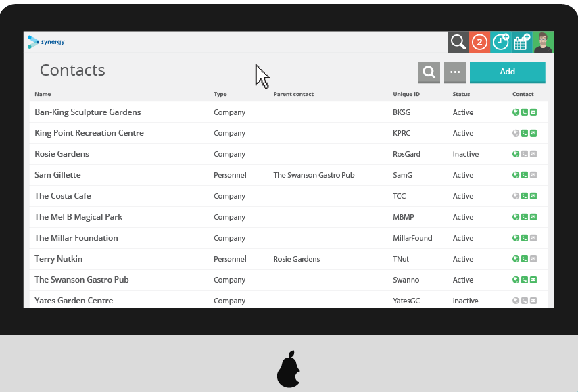Click the Inactive status of Rosie Gardens
Viewport: 578px width, 392px height.
point(466,154)
